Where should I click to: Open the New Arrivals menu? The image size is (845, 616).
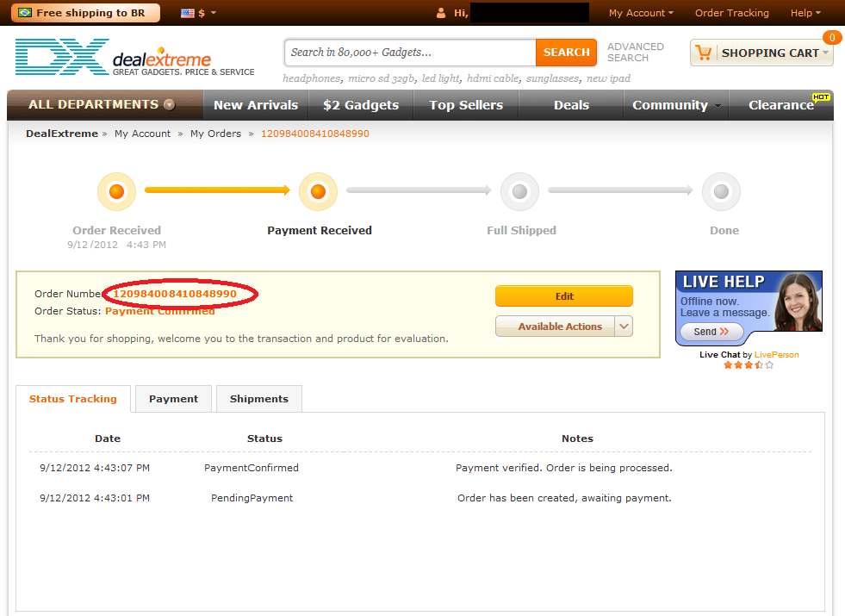256,105
